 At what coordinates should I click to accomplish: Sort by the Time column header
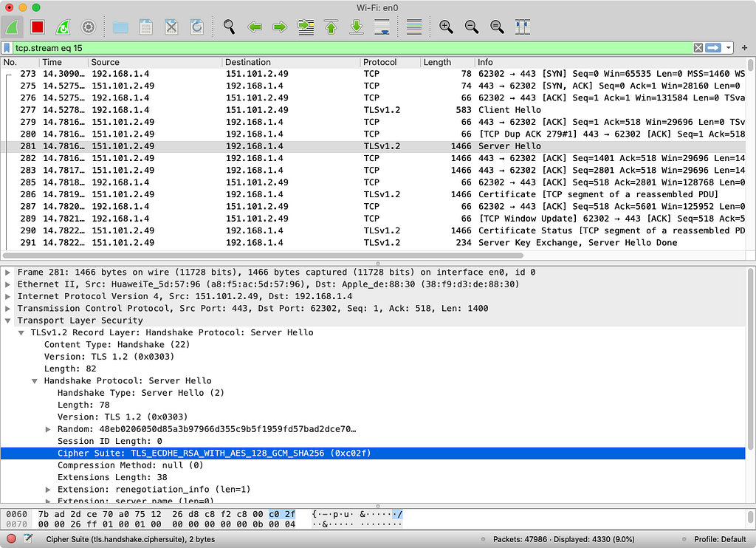[63, 62]
